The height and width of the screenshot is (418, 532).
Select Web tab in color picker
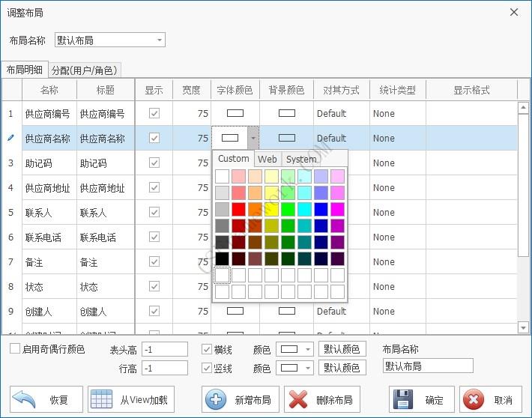point(267,159)
